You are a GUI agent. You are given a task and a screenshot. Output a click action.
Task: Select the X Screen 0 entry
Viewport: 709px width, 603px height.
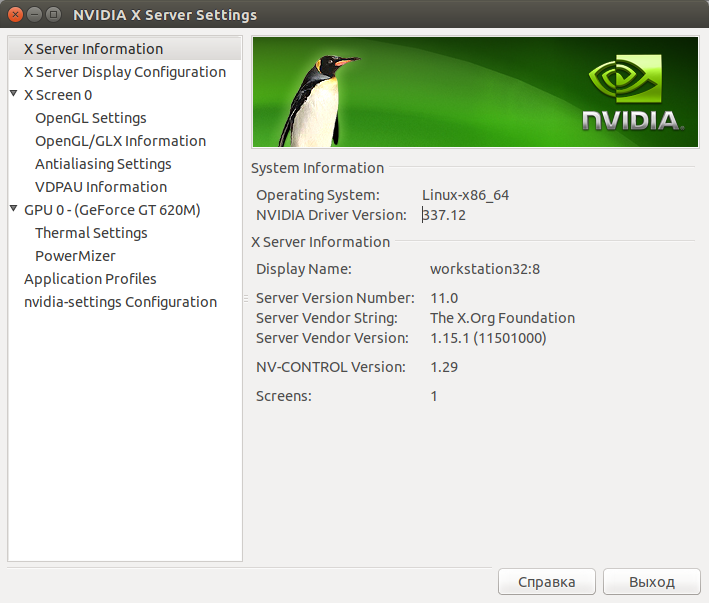58,95
